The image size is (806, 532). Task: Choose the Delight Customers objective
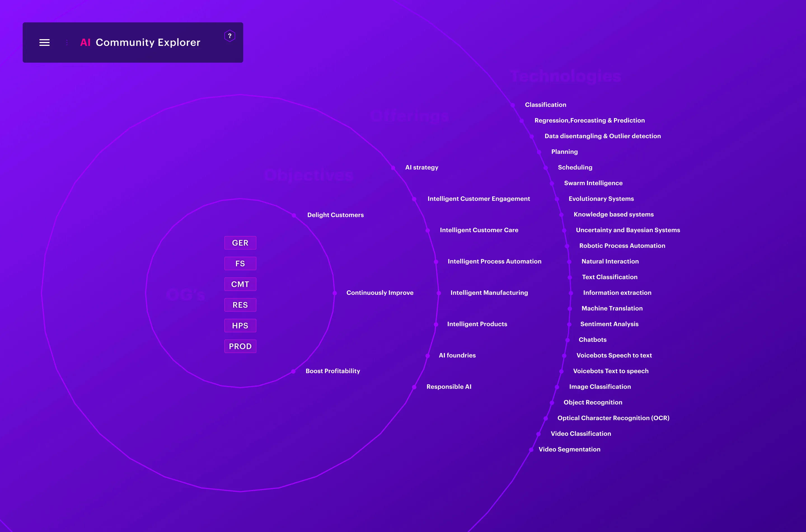click(335, 215)
